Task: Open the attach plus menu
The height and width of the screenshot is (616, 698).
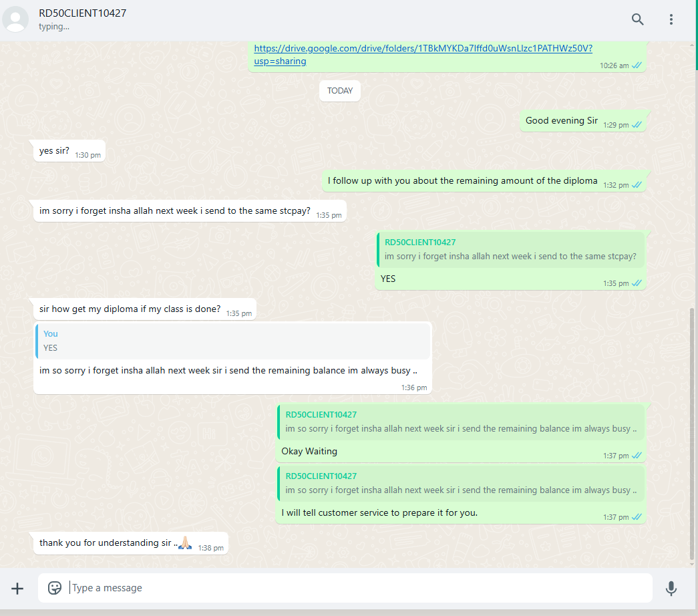Action: pos(17,589)
